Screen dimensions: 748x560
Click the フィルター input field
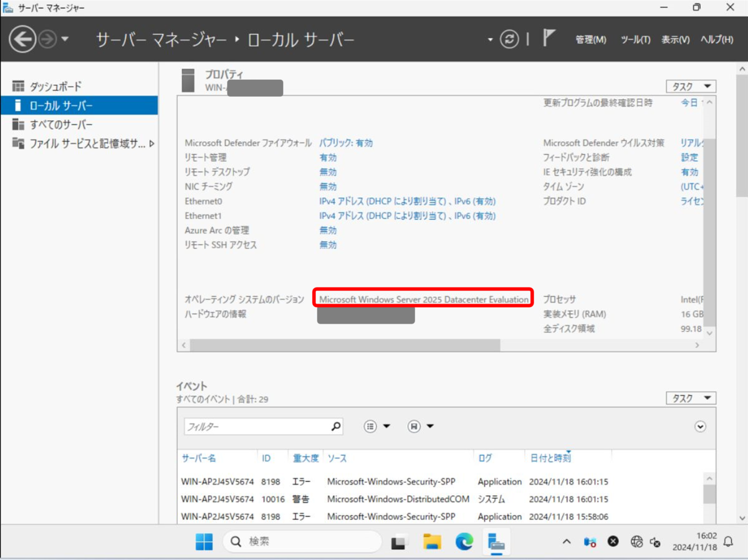coord(256,427)
